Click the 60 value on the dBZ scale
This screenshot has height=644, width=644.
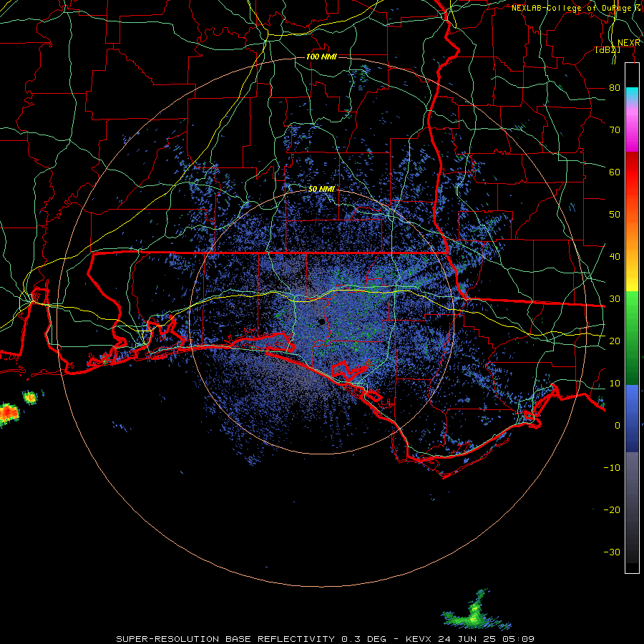coord(615,172)
